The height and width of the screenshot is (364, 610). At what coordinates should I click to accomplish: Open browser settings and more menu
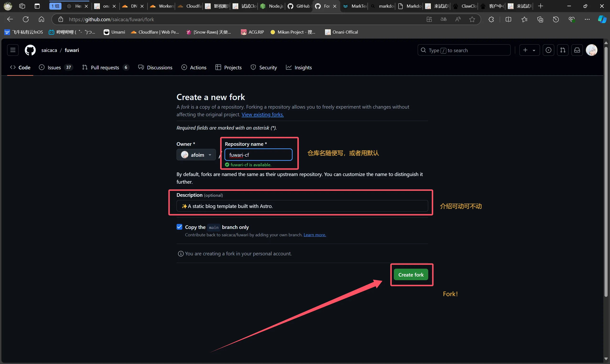587,19
